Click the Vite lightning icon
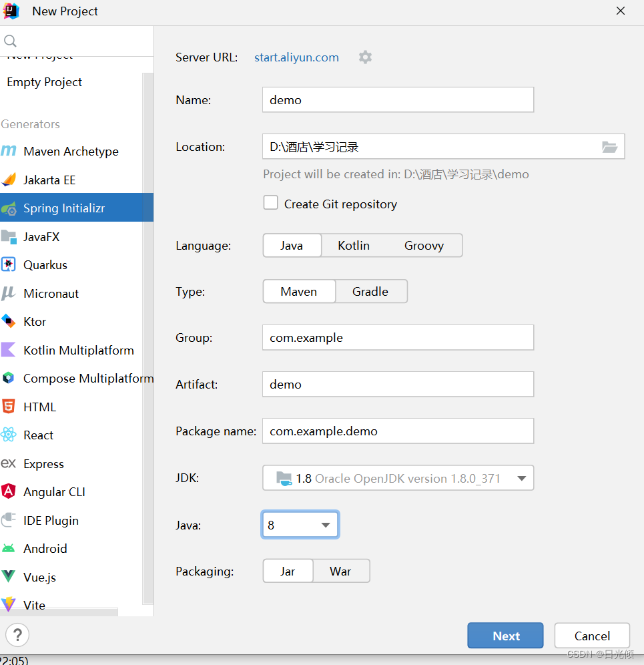644x665 pixels. [x=9, y=604]
